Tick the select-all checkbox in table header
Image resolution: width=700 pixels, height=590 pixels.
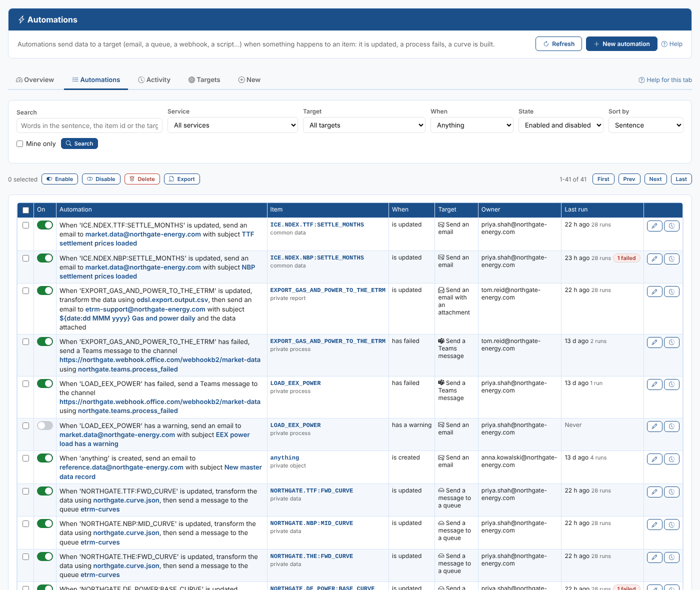(26, 210)
